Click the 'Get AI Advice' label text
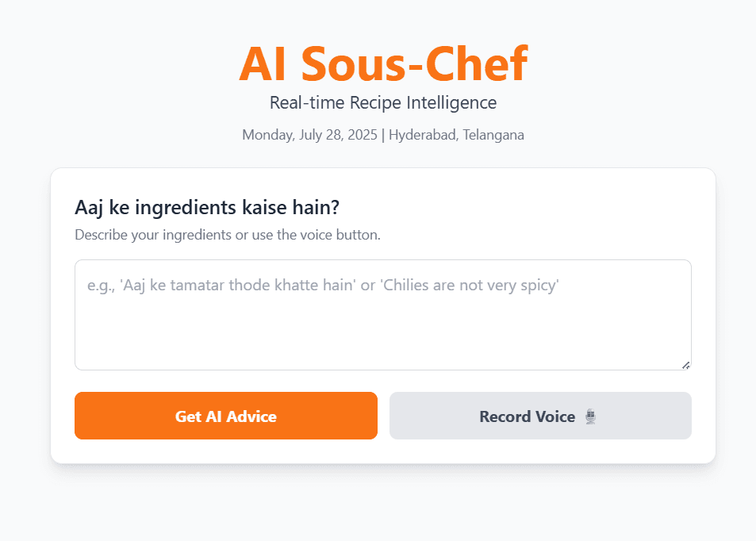This screenshot has width=756, height=541. (x=225, y=416)
